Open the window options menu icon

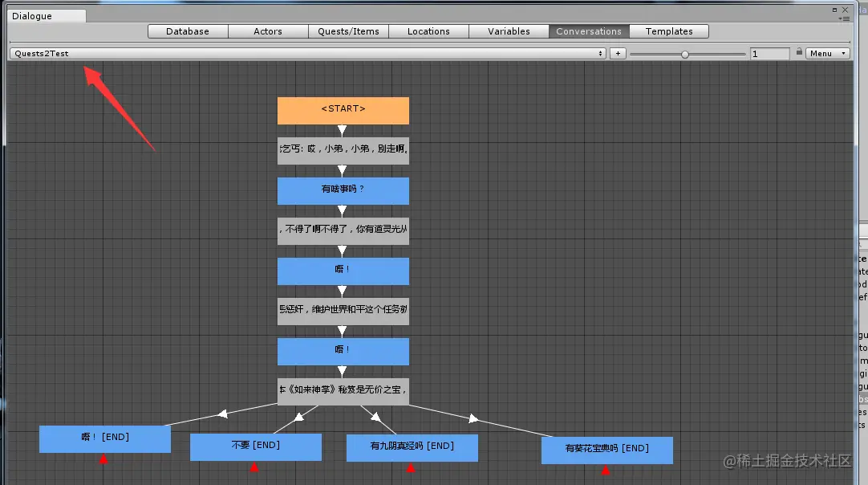pyautogui.click(x=844, y=18)
